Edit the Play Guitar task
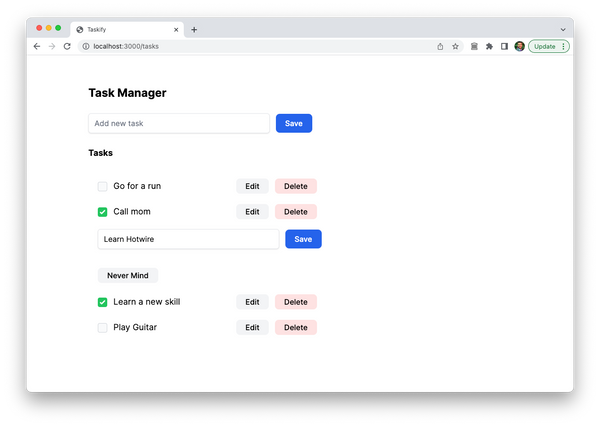600x427 pixels. [252, 328]
